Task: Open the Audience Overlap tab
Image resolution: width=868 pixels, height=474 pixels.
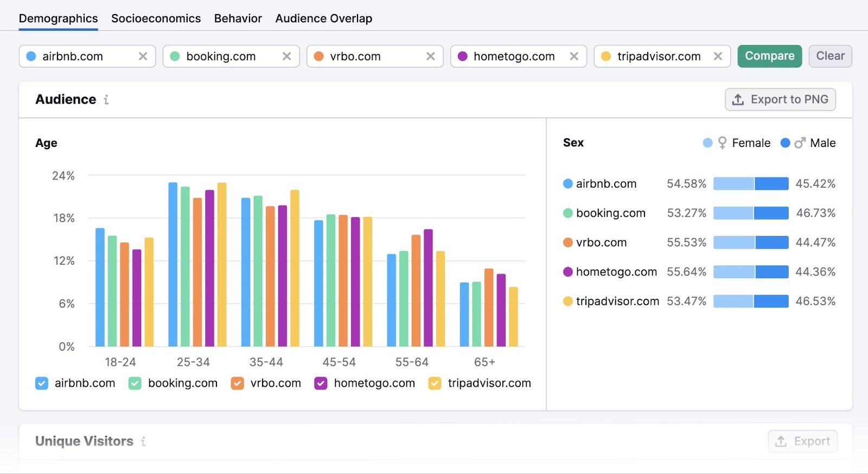Action: [x=323, y=18]
